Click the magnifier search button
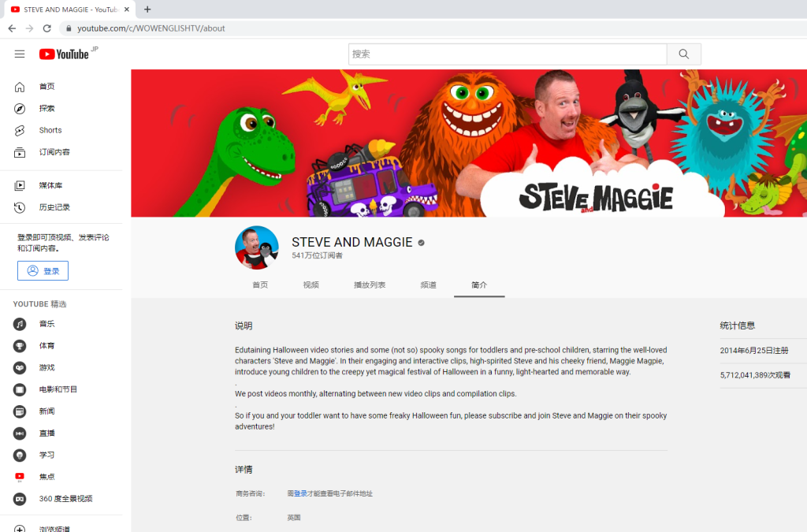Screen dimensions: 807x532 683,54
